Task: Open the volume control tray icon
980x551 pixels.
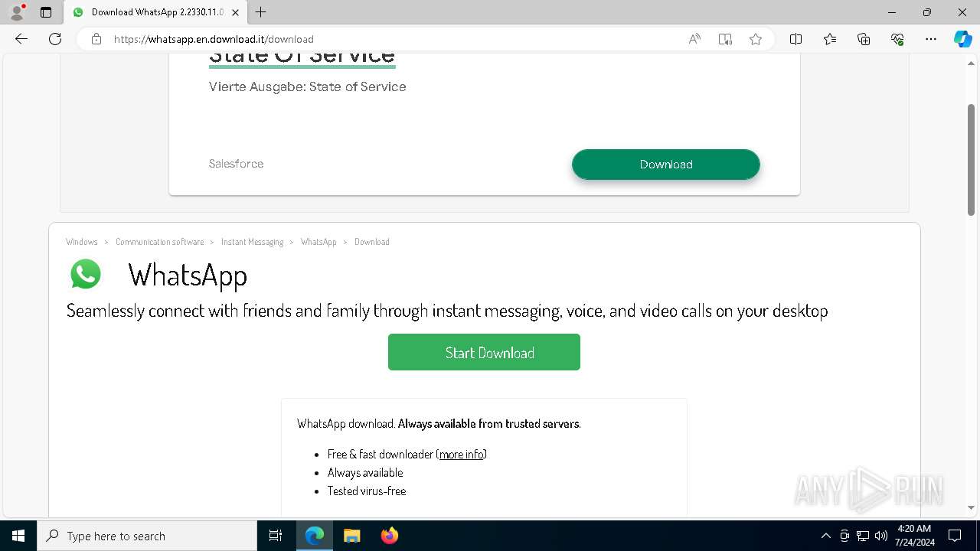Action: point(881,536)
